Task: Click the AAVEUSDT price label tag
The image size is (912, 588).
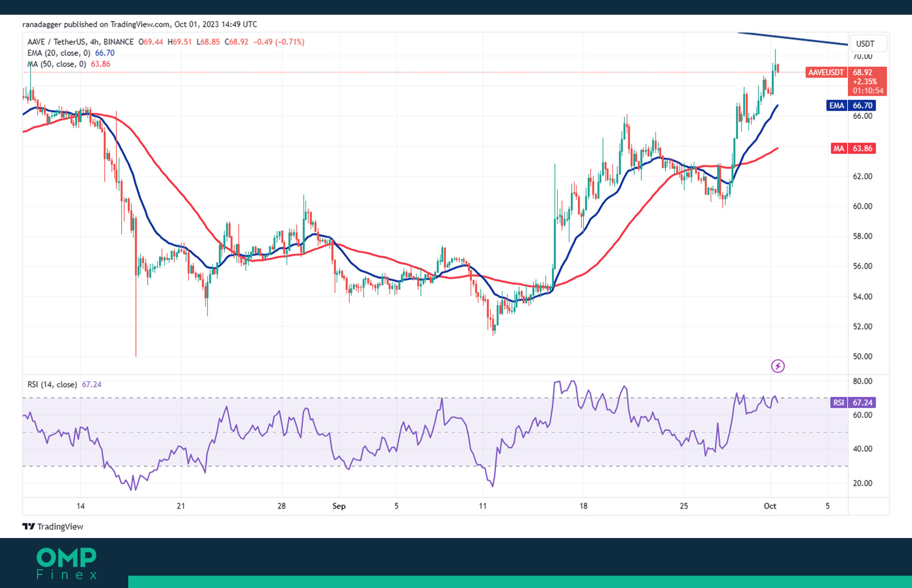Action: (826, 72)
